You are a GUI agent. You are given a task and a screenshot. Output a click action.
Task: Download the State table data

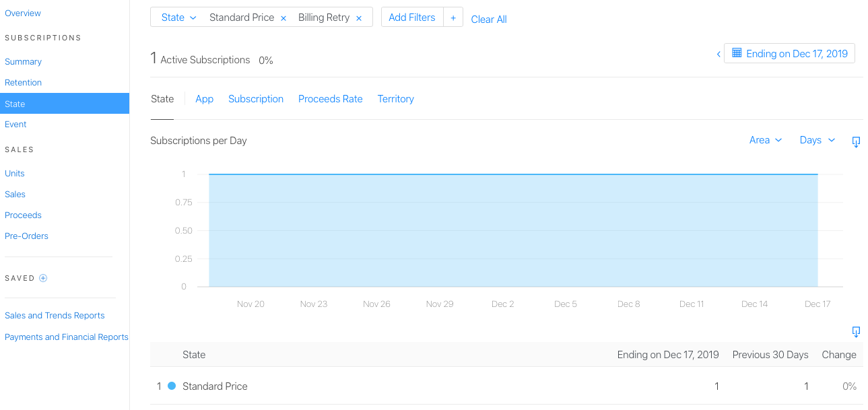tap(856, 331)
